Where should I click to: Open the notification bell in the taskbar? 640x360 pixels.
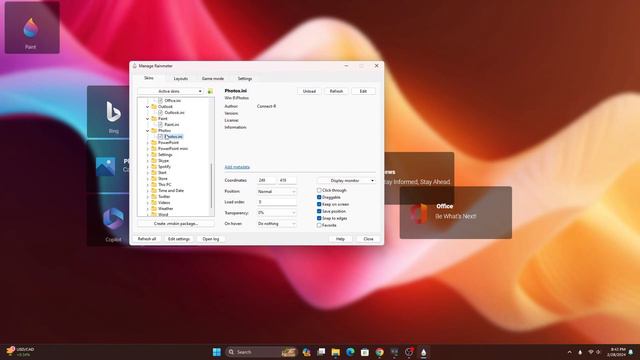pyautogui.click(x=631, y=352)
